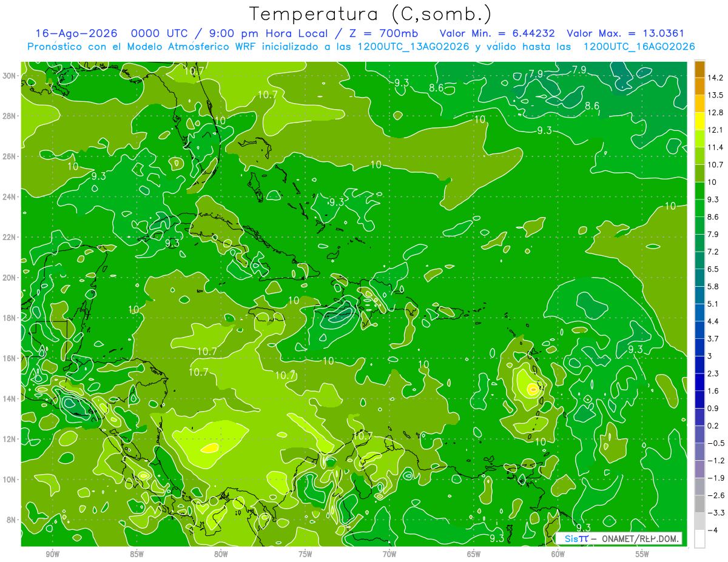Click the "90W" longitude axis label
Viewport: 728px width, 562px height.
pos(53,555)
